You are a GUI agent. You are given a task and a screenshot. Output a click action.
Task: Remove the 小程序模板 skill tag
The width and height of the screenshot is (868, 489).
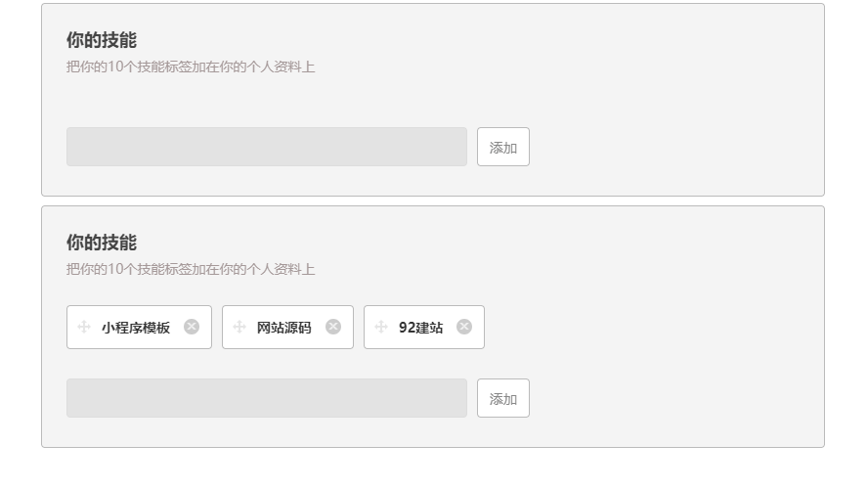192,327
